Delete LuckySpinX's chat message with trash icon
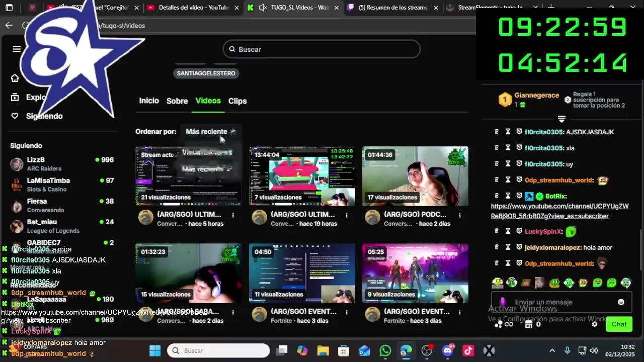 pyautogui.click(x=497, y=231)
